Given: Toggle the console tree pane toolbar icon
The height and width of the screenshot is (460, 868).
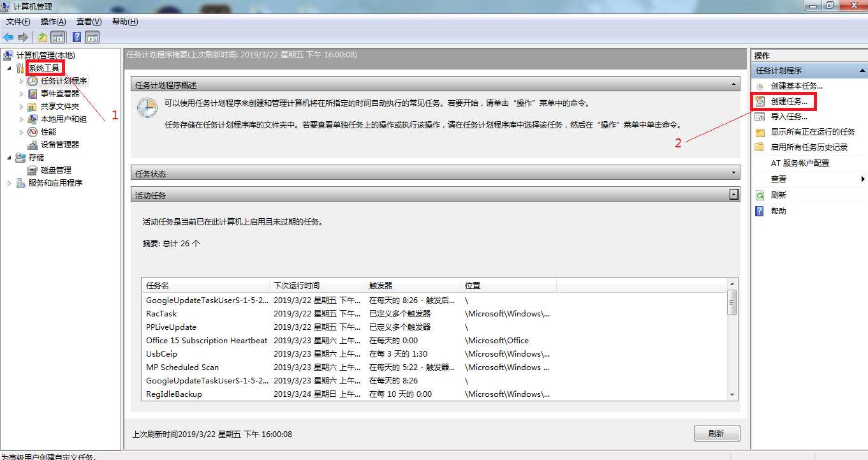Looking at the screenshot, I should (x=57, y=37).
